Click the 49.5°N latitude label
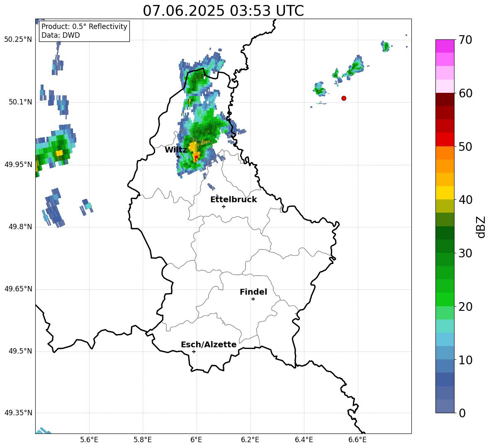 click(20, 351)
